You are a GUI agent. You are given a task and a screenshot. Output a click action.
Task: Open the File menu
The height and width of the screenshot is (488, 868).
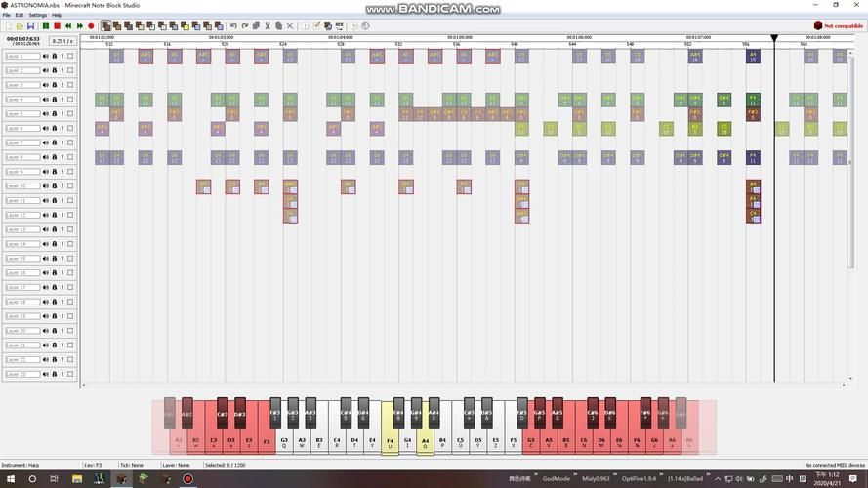click(7, 15)
